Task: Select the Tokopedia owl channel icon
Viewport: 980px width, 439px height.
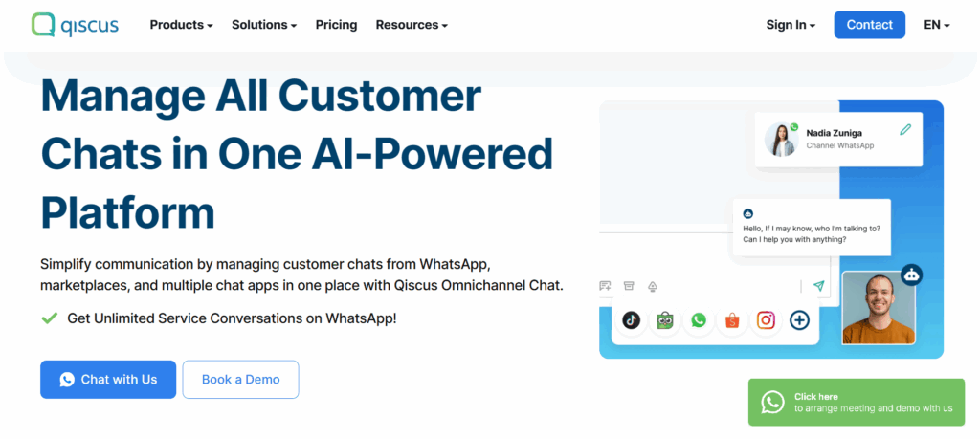Action: pos(665,320)
